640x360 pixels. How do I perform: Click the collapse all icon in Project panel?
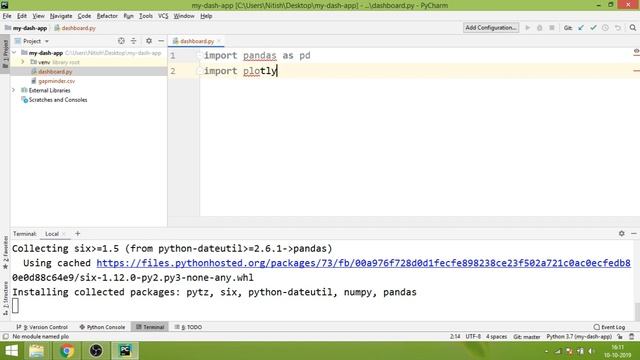[x=133, y=41]
